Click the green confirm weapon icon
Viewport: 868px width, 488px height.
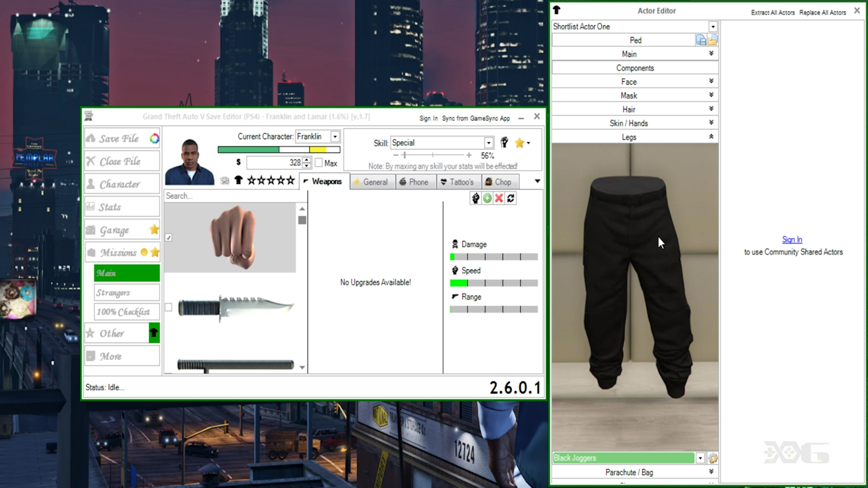point(487,198)
